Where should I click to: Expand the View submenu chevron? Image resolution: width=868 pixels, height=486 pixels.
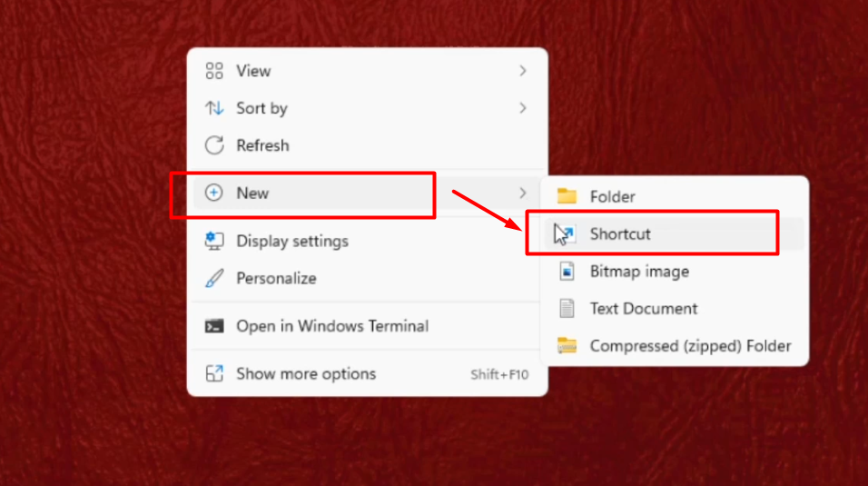[523, 71]
